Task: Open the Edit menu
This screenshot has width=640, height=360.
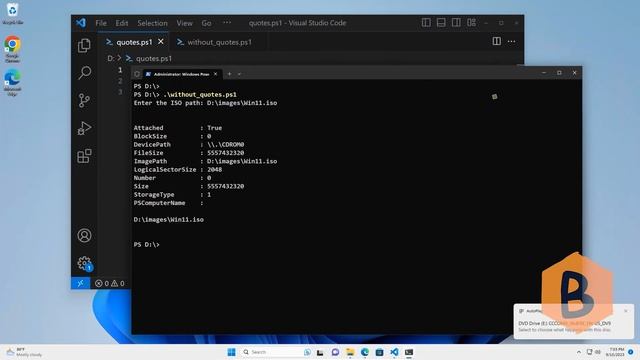Action: point(122,23)
